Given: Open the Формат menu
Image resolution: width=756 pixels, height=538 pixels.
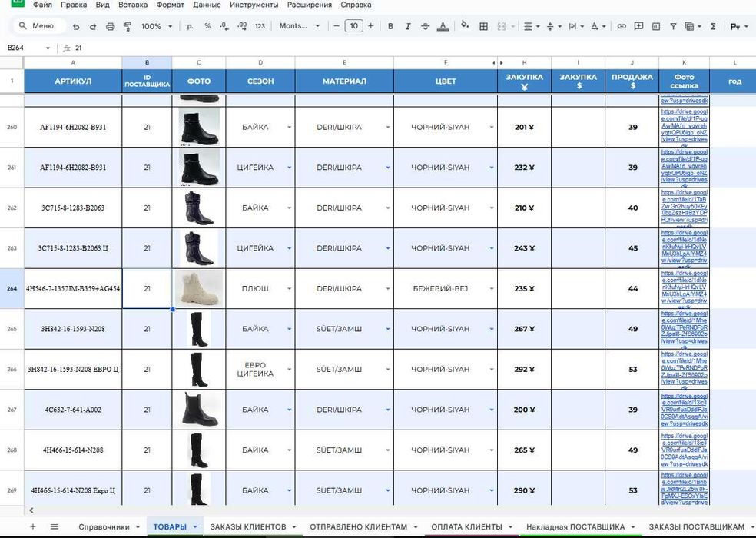Looking at the screenshot, I should click(171, 5).
